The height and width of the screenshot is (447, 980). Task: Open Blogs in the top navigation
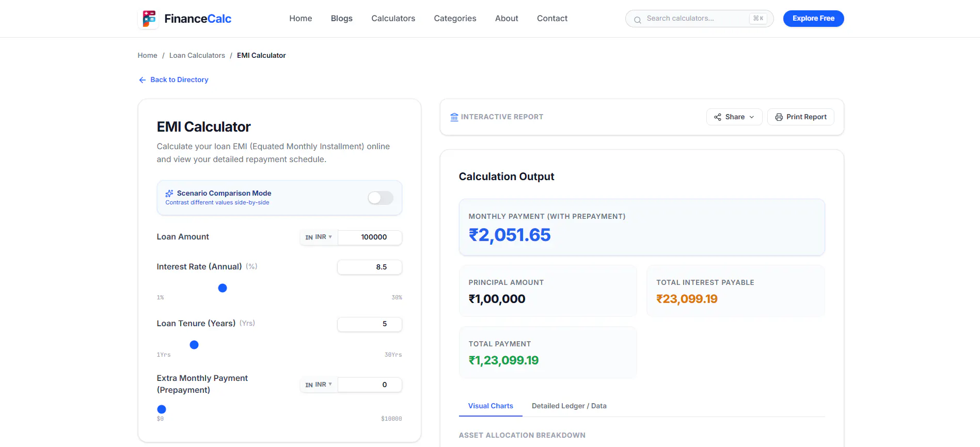click(x=342, y=19)
